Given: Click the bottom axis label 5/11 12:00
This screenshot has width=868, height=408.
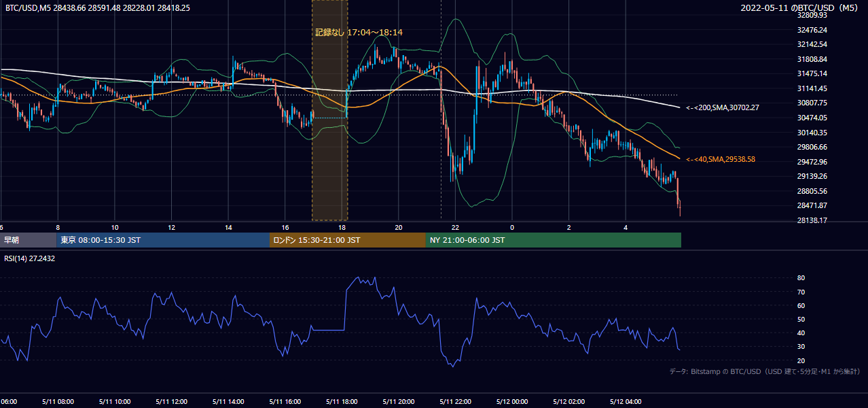Looking at the screenshot, I should pos(172,401).
